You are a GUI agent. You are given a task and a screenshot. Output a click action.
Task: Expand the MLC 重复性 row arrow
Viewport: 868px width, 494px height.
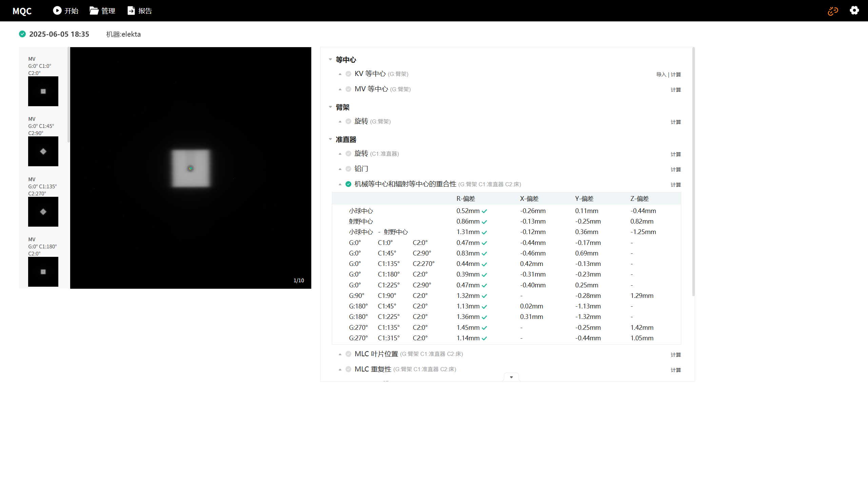click(x=340, y=369)
